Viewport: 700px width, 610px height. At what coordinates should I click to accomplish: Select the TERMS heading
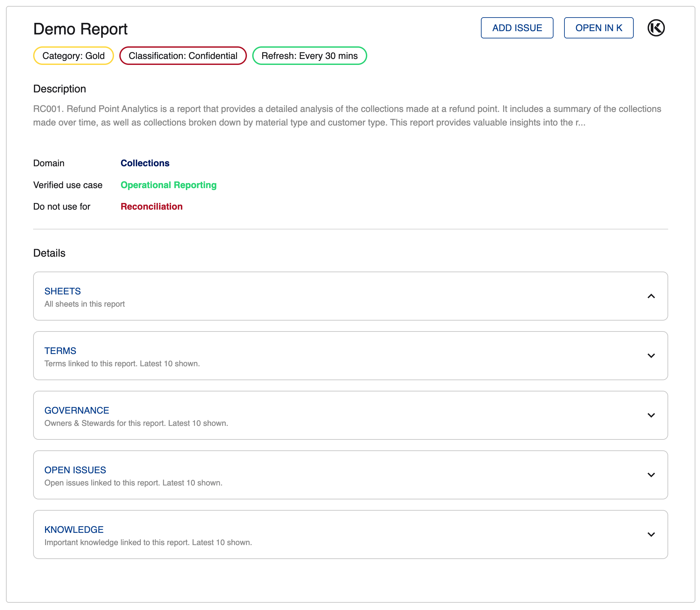(x=60, y=351)
